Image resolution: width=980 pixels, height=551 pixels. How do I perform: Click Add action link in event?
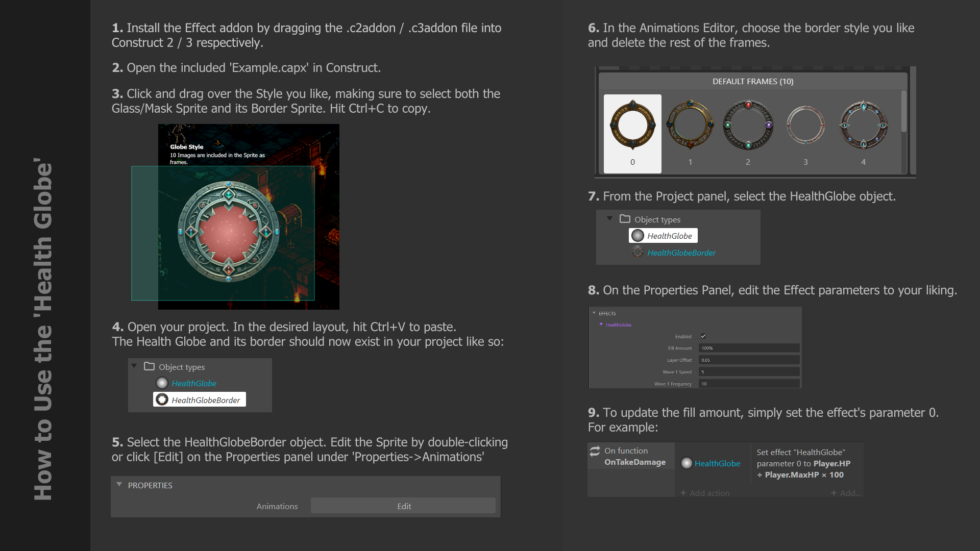(705, 493)
